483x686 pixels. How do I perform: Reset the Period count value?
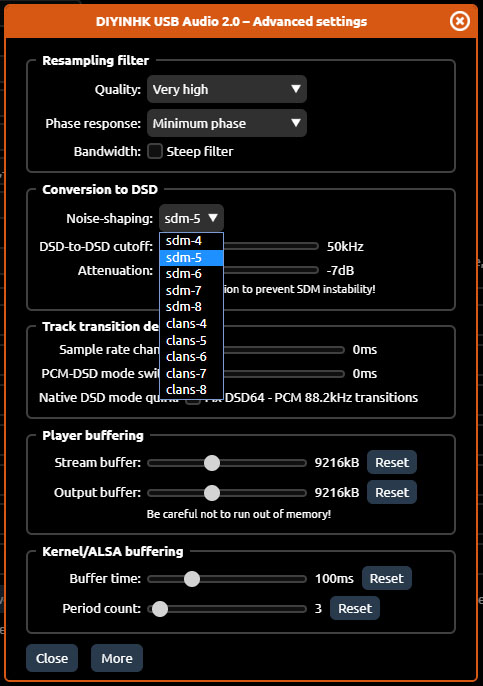[x=355, y=608]
